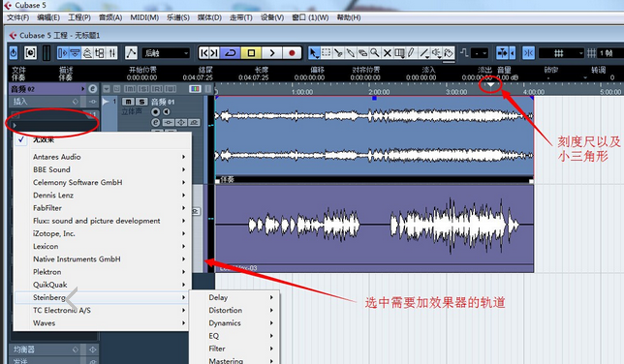The width and height of the screenshot is (624, 364).
Task: Toggle Snap to Zero Crossing icon
Action: 464,52
